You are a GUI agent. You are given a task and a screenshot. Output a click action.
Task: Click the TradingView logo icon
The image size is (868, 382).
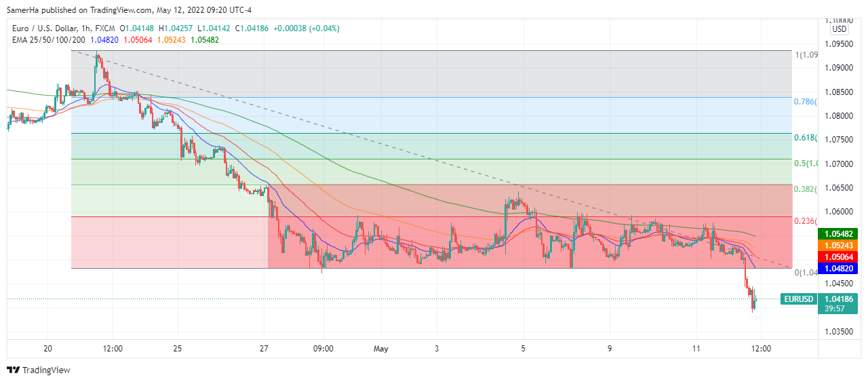click(x=13, y=370)
